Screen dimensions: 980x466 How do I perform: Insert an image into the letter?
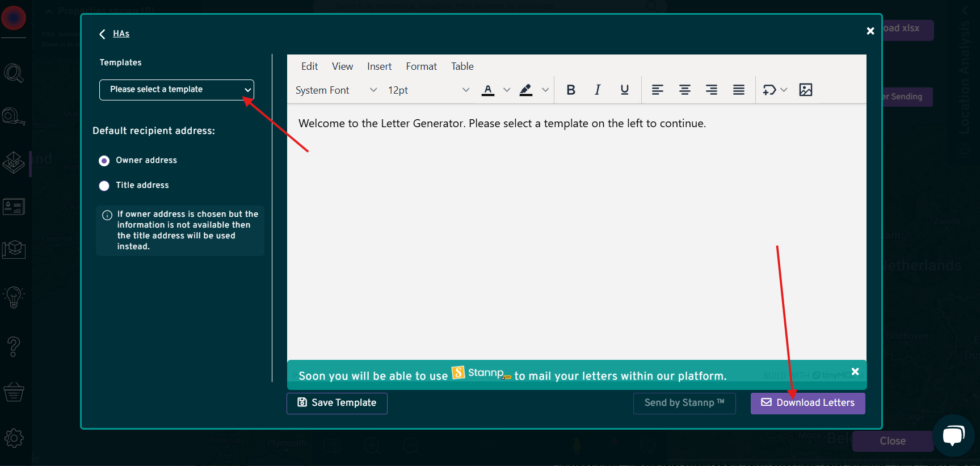pyautogui.click(x=805, y=90)
